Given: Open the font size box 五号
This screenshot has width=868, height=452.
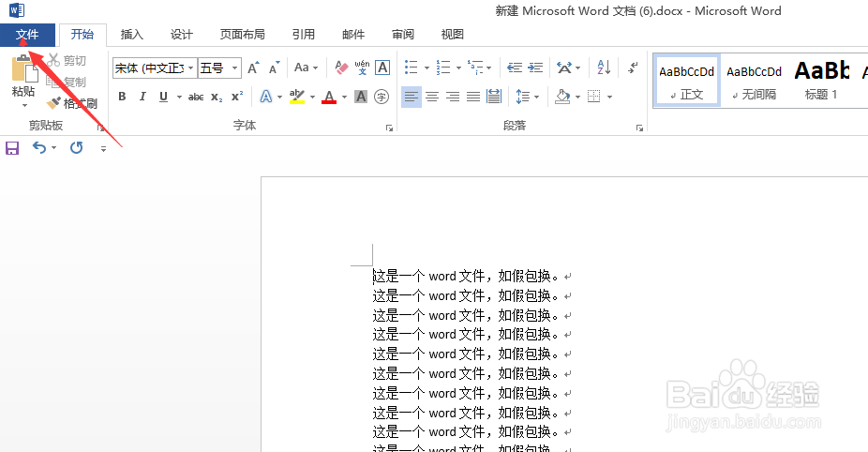Looking at the screenshot, I should [219, 68].
